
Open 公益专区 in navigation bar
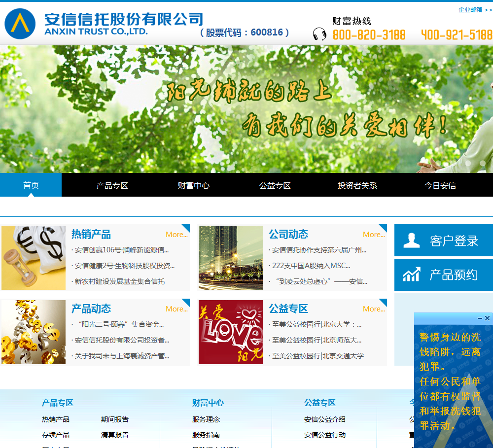[x=275, y=185]
